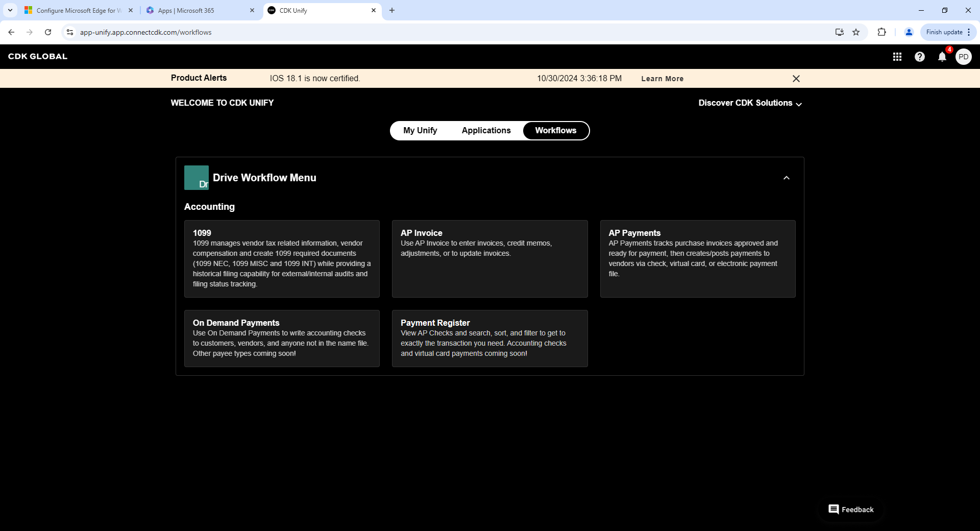Dismiss the Product Alerts banner
The image size is (980, 531).
point(796,79)
